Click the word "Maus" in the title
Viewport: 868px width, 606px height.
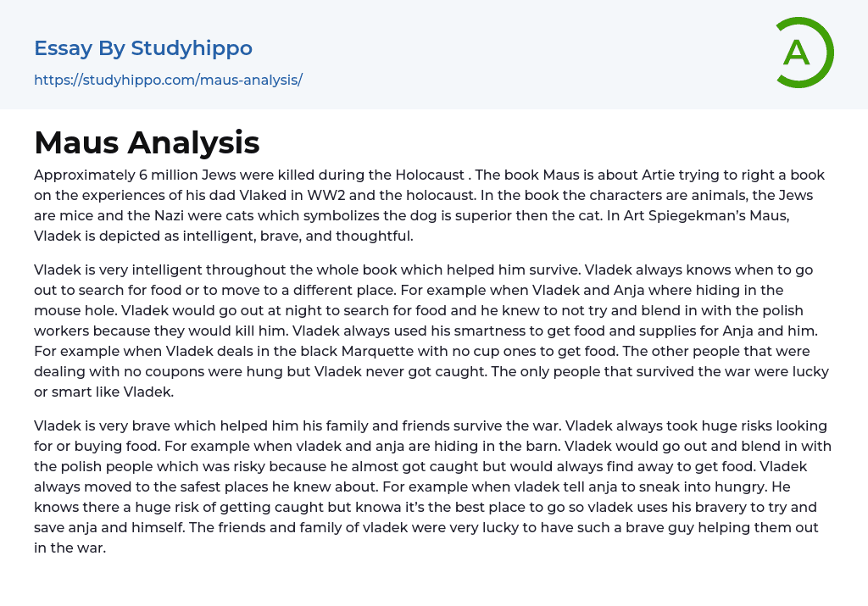click(75, 142)
